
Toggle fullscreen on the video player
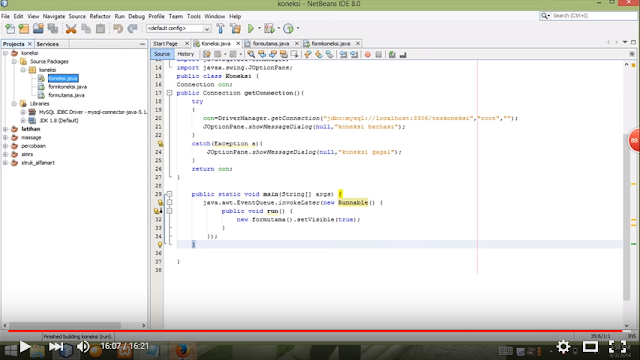[617, 347]
